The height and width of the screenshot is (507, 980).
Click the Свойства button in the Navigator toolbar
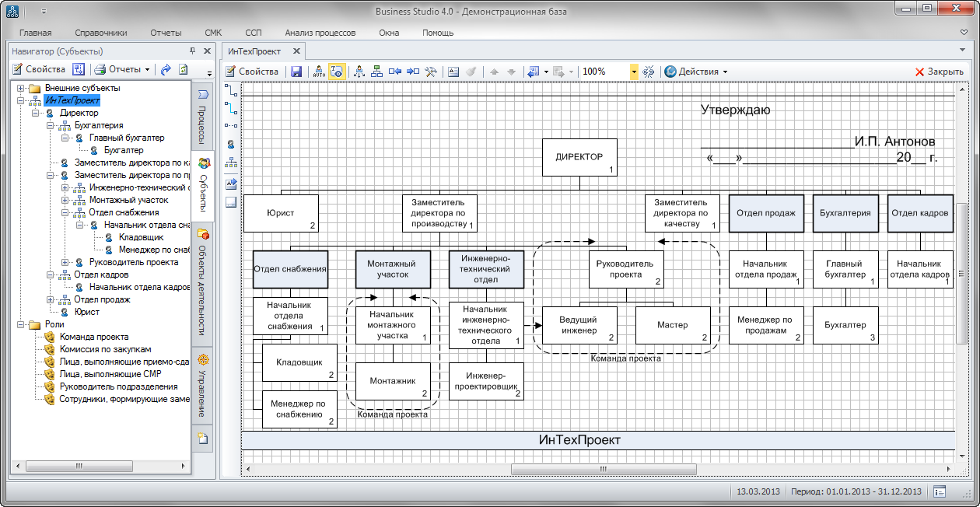39,69
